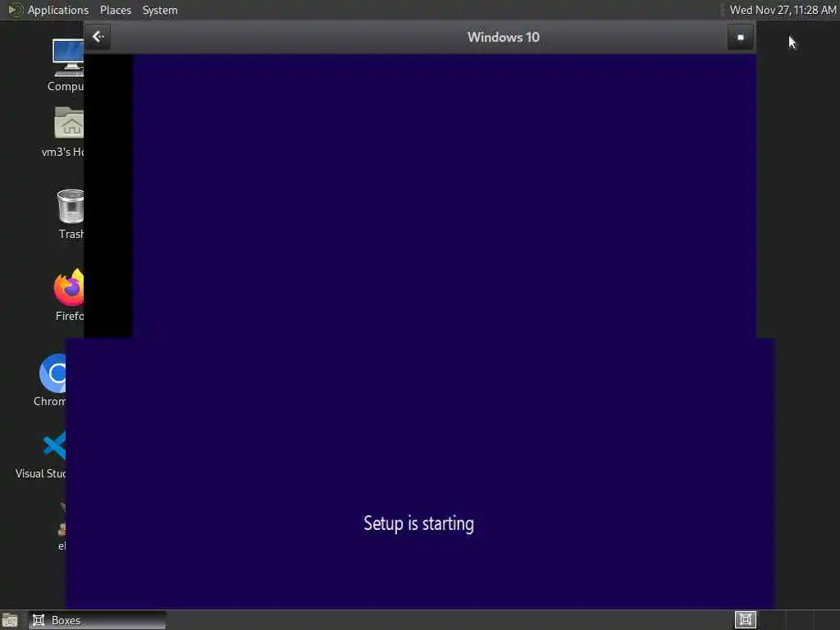
Task: Click the Windows 10 window square button
Action: click(x=741, y=37)
